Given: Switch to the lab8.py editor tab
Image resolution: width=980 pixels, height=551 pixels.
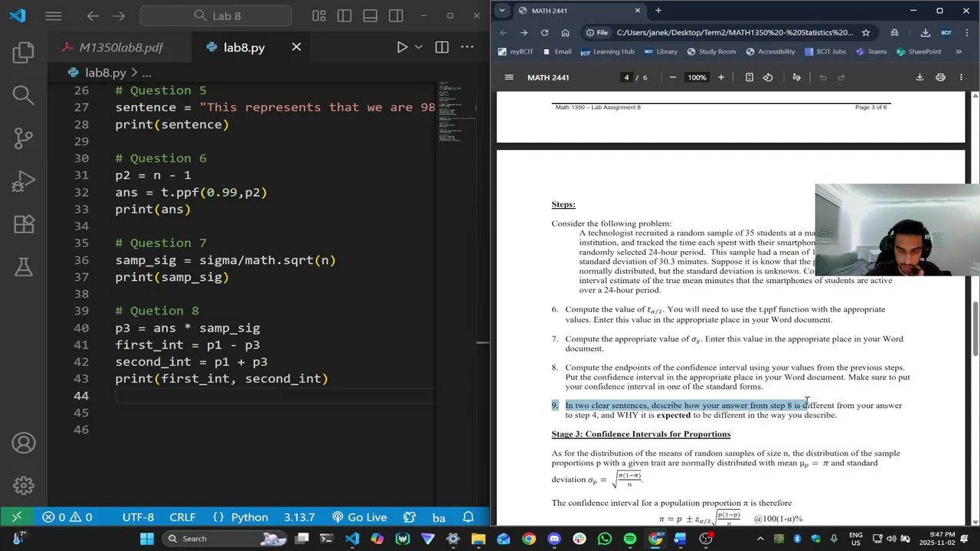Looking at the screenshot, I should coord(244,47).
